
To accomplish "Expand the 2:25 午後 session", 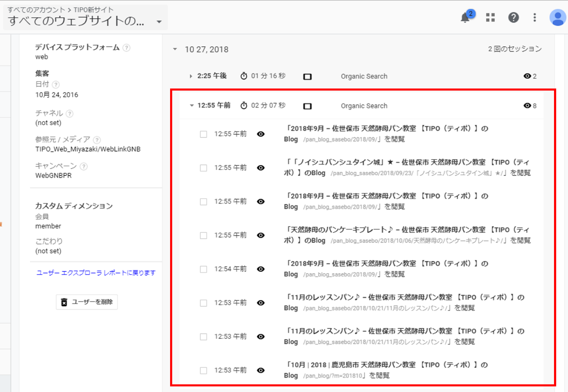I will pos(191,76).
